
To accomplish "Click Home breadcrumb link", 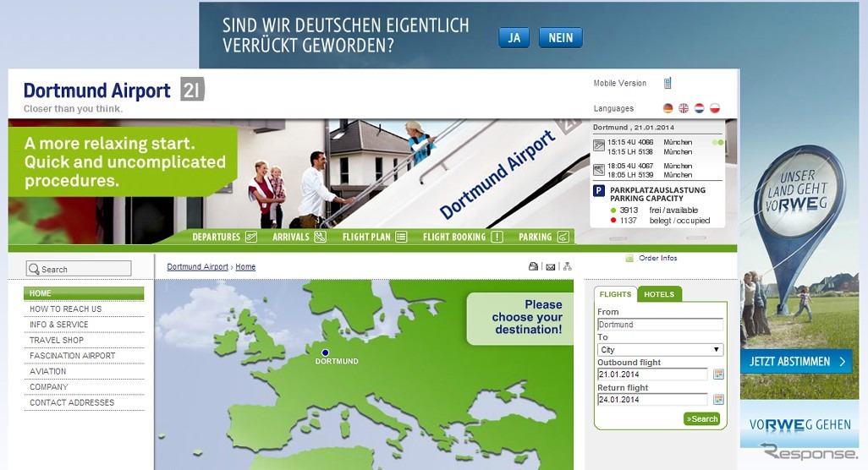I will [x=245, y=266].
